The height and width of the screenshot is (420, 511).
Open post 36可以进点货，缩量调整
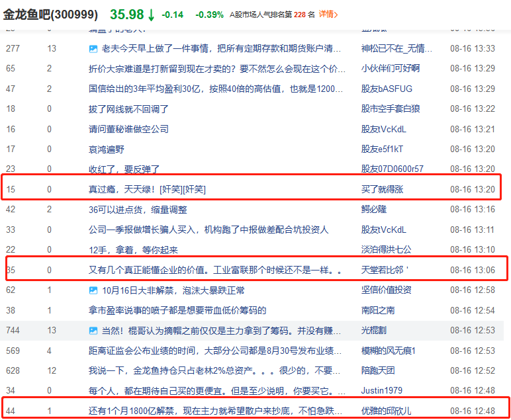coord(138,210)
